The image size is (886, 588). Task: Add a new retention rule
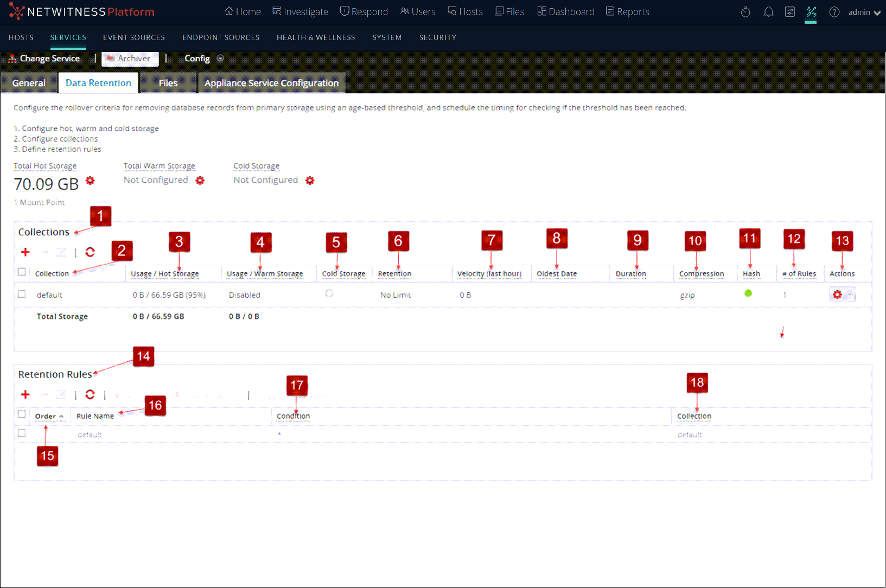(26, 395)
